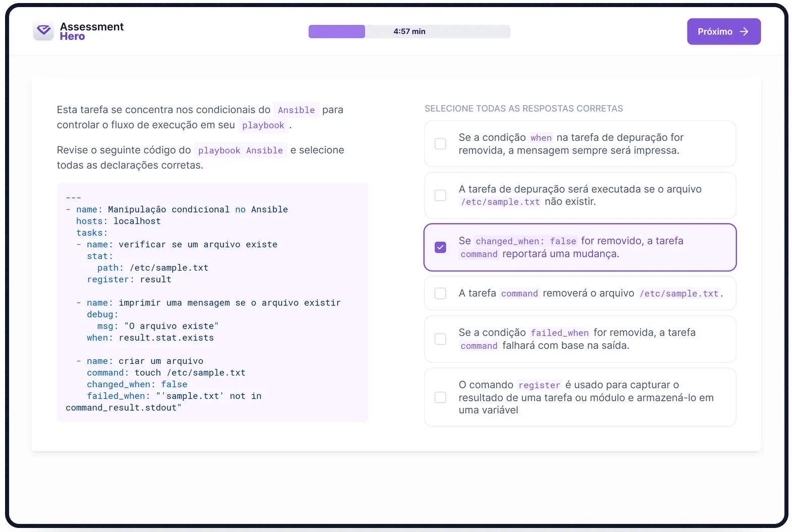The image size is (792, 532).
Task: Check the box for 'command removerá o arquivo' answer
Action: coord(440,293)
